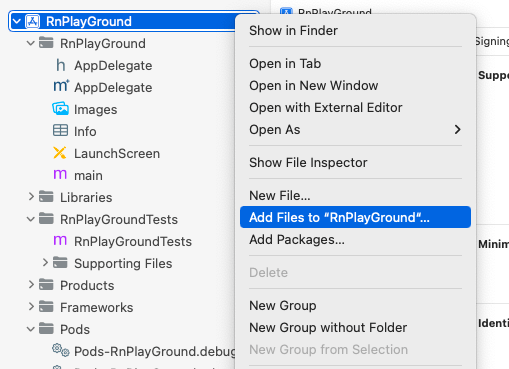The image size is (509, 369).
Task: Click the AppDelegate implementation file icon
Action: tap(61, 86)
